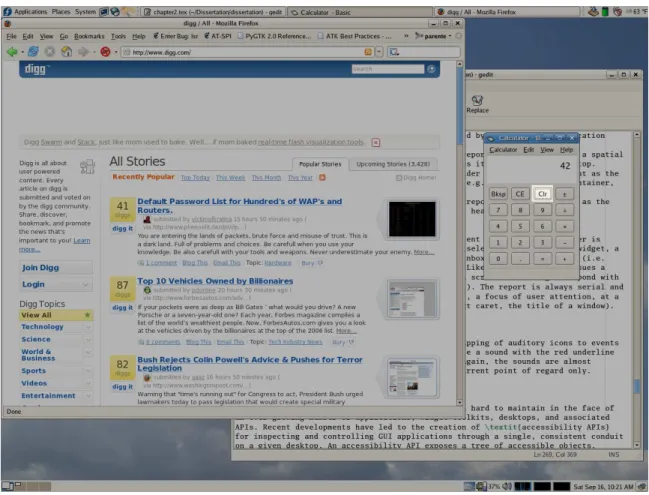This screenshot has height=495, width=649.
Task: Open the Top 10 Vehicles Owned by Billionaires story
Action: tap(215, 281)
